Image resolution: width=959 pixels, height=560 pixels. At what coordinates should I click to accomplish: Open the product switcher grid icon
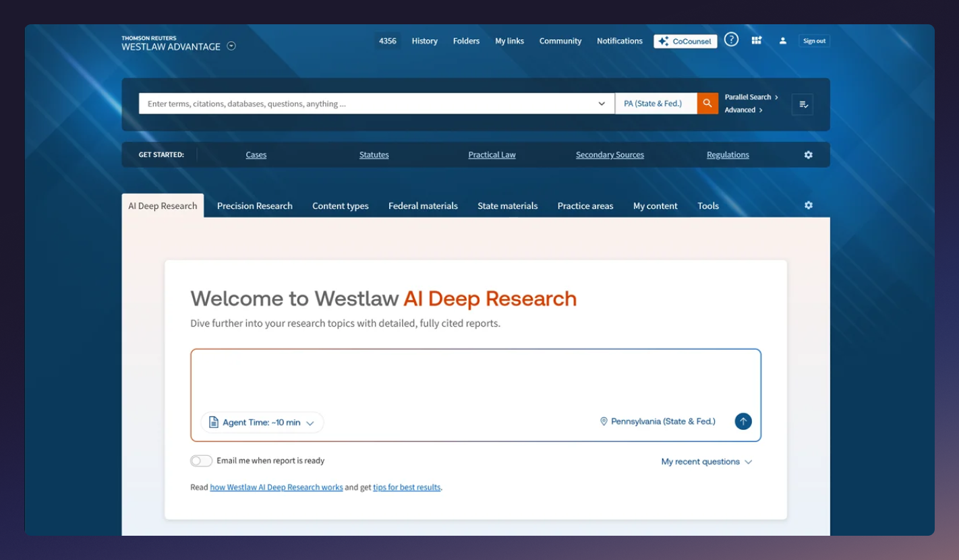coord(757,40)
